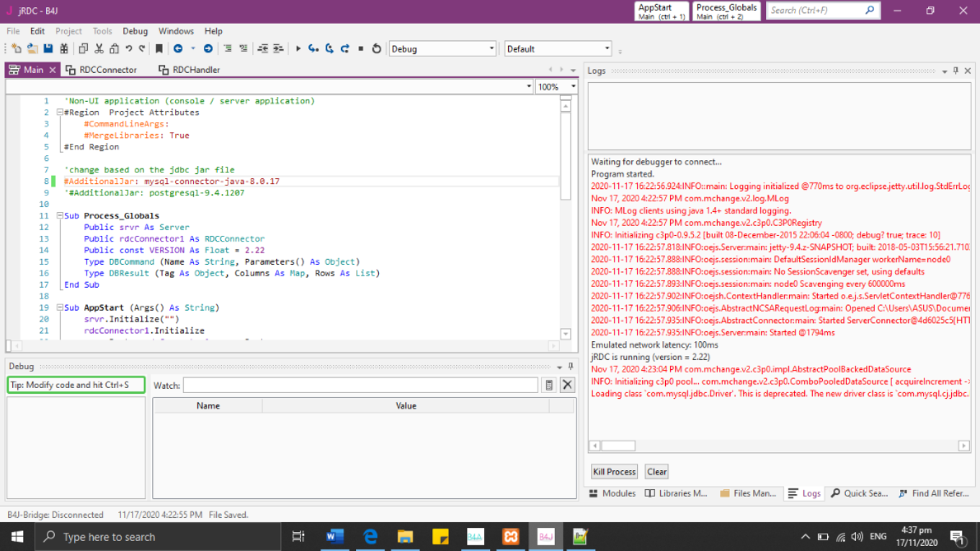Screen dimensions: 980x551
Task: Collapse the Project Attributes region
Action: (x=61, y=113)
